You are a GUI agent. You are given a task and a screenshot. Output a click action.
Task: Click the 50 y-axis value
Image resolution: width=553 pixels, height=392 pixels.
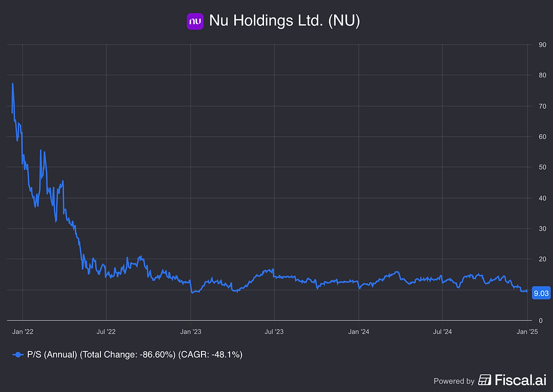[x=542, y=167]
